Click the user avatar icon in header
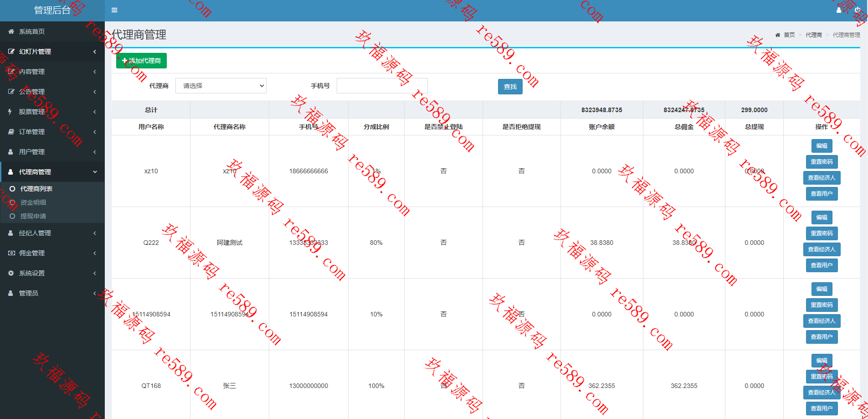The image size is (868, 419). tap(839, 10)
